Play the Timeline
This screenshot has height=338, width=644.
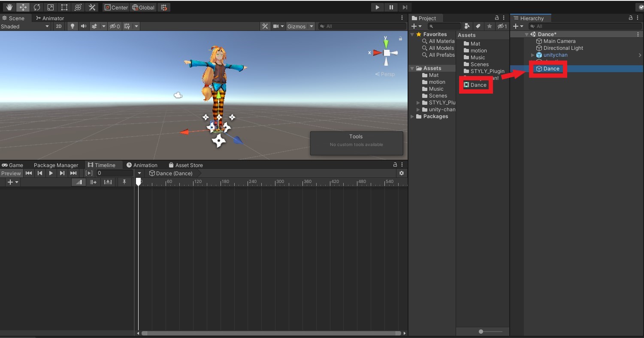[51, 173]
